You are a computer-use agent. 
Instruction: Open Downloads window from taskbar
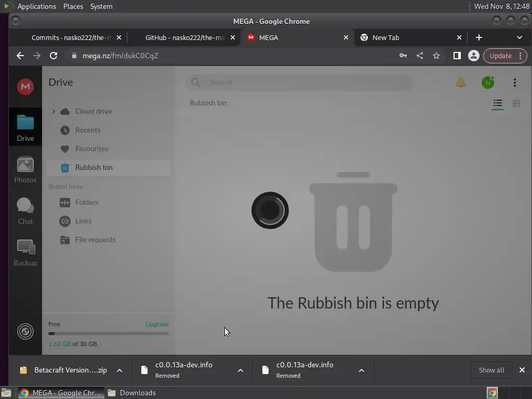pos(132,393)
